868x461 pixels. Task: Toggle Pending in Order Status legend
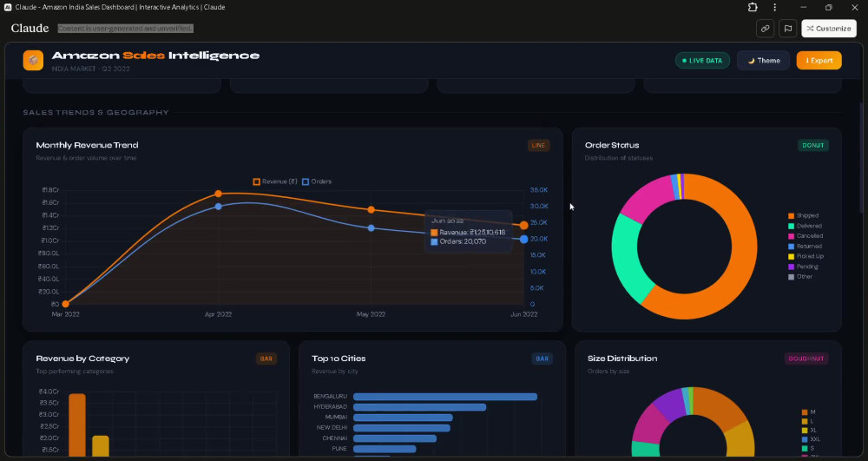pyautogui.click(x=803, y=267)
